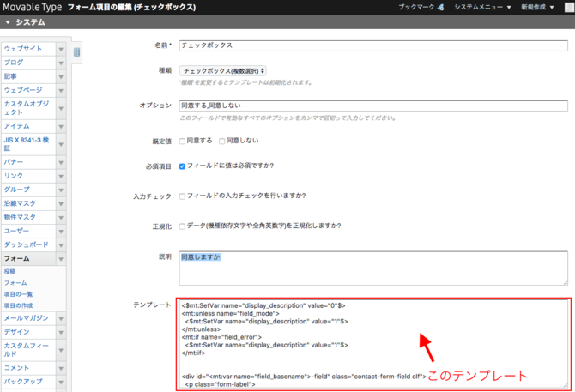The image size is (575, 392).
Task: Open 記事 in the sidebar
Action: coord(10,76)
